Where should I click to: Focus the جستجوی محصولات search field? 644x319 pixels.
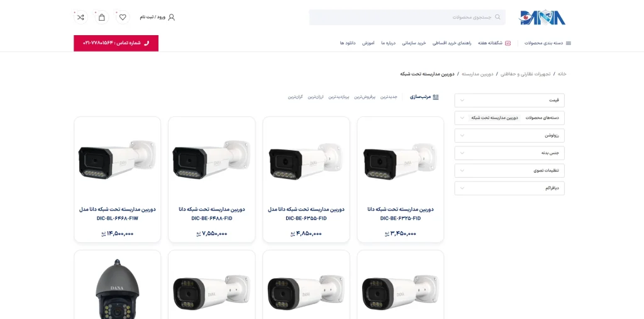pyautogui.click(x=407, y=17)
